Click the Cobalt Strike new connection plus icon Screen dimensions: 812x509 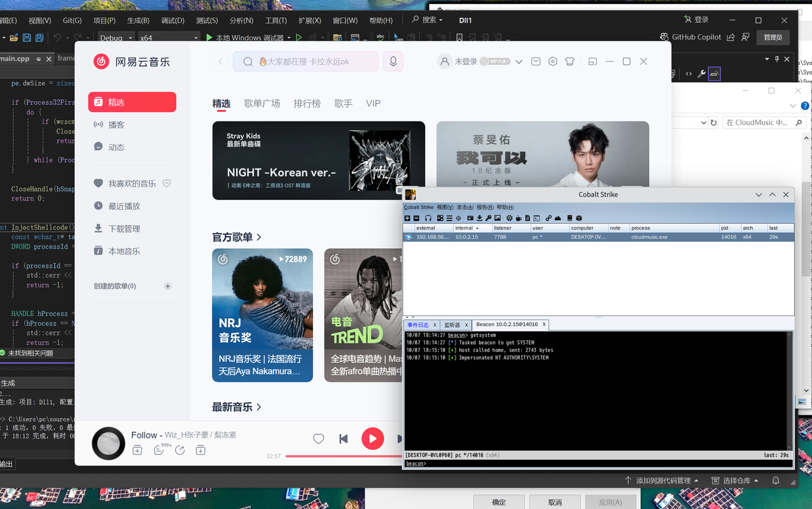(407, 218)
